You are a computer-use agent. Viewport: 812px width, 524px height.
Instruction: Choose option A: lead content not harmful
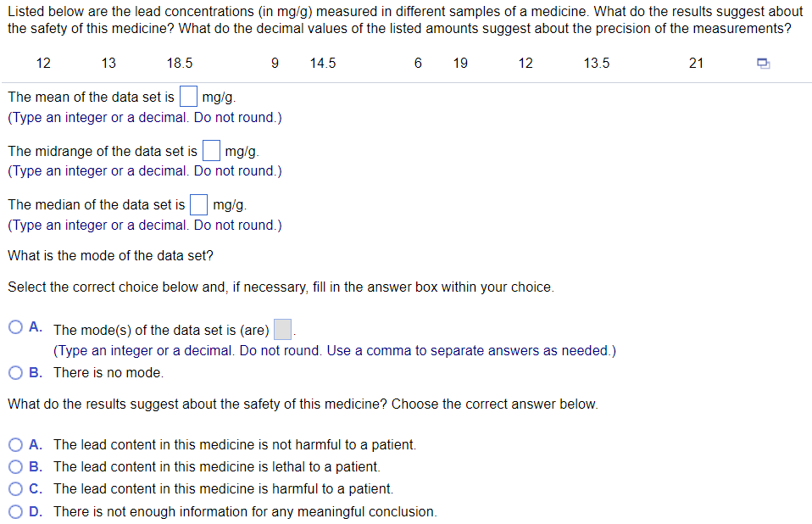[15, 444]
